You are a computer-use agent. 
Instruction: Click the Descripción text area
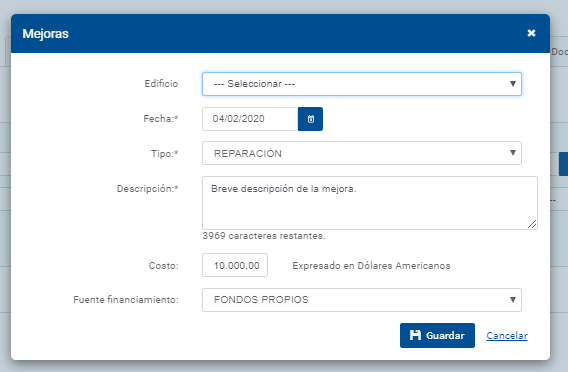(x=369, y=203)
